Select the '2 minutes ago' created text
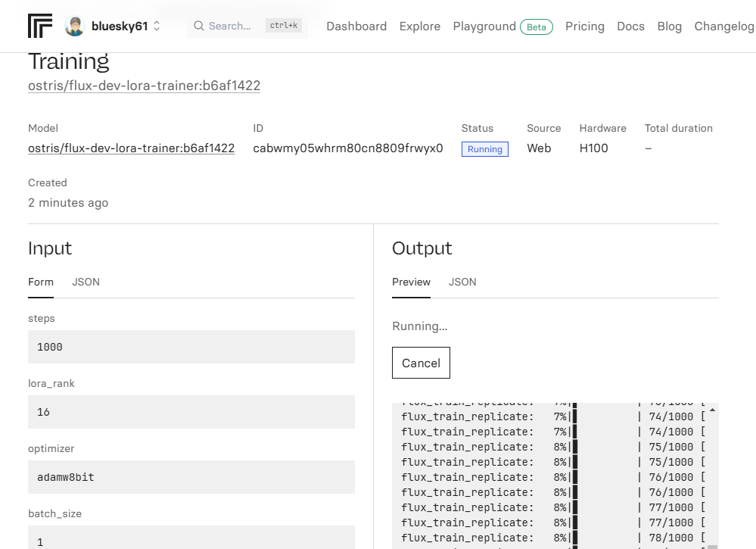The image size is (756, 549). pos(68,203)
